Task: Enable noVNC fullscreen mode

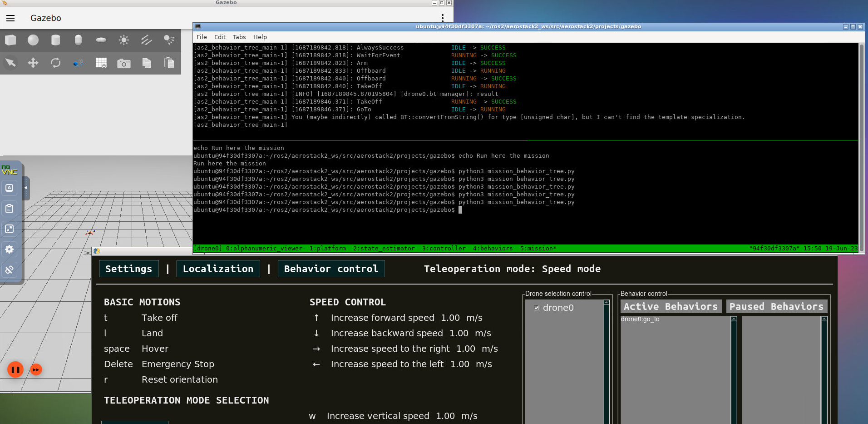Action: (x=9, y=229)
